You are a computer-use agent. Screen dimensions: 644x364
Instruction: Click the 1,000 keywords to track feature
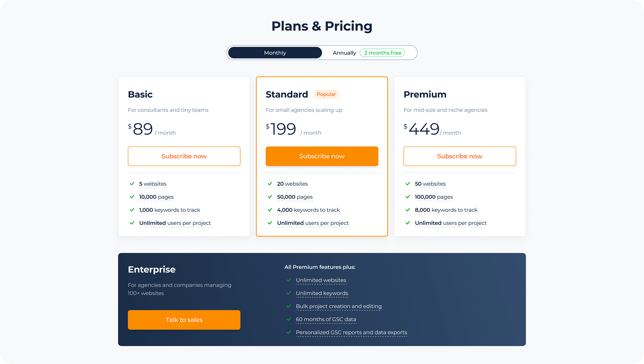point(170,210)
